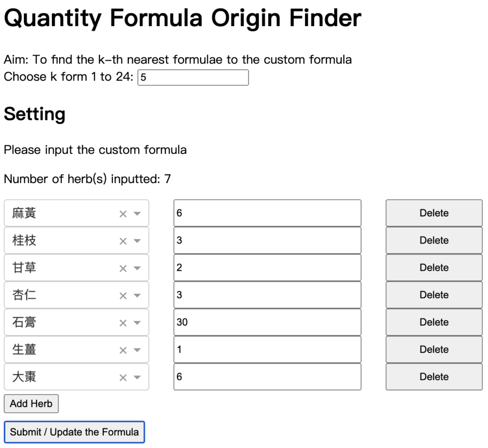Select the 生薑 quantity field showing 1

click(267, 349)
